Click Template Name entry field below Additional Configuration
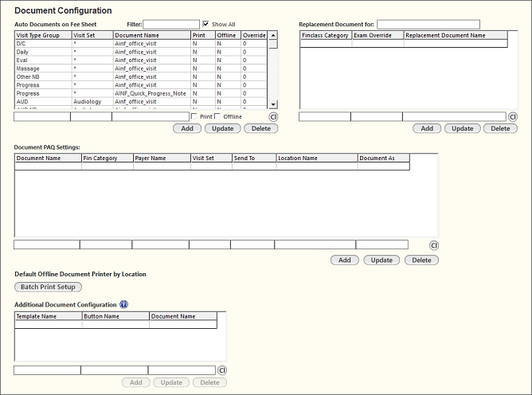The height and width of the screenshot is (395, 532). point(47,370)
